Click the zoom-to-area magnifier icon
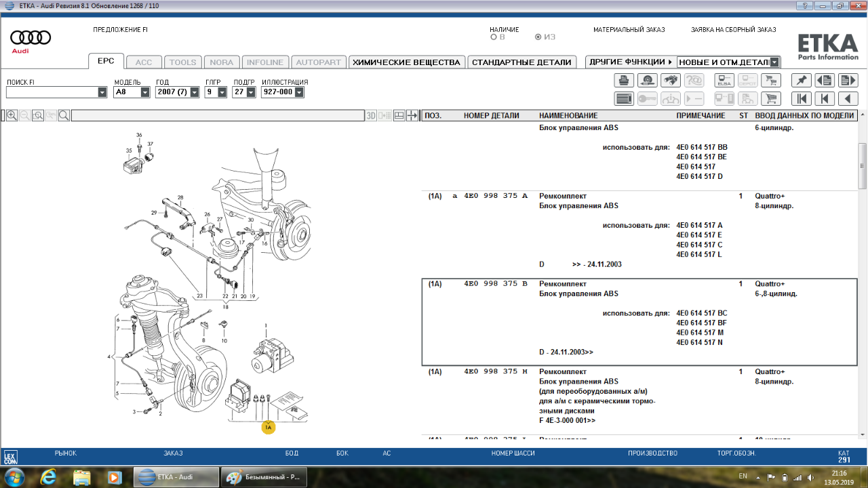 tap(37, 116)
